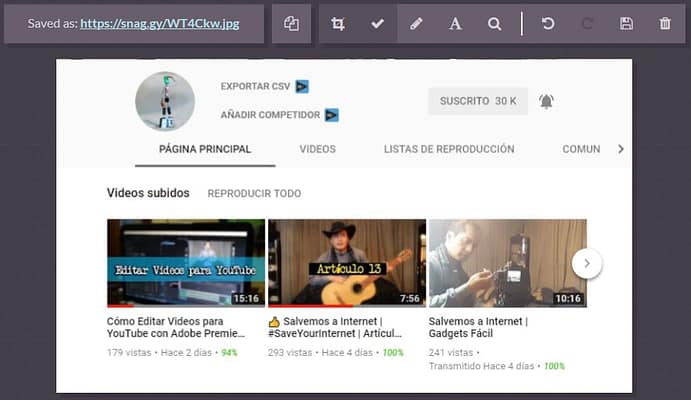
Task: Show next videos with carousel arrow
Action: (x=587, y=263)
